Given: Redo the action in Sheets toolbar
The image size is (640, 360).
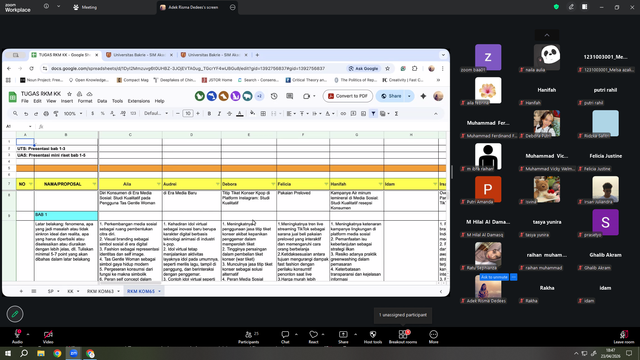Looking at the screenshot, I should click(x=36, y=113).
